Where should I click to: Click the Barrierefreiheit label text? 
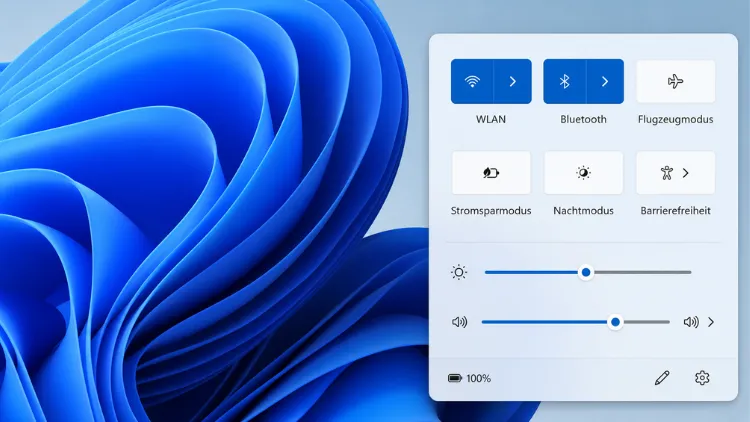[x=675, y=211]
